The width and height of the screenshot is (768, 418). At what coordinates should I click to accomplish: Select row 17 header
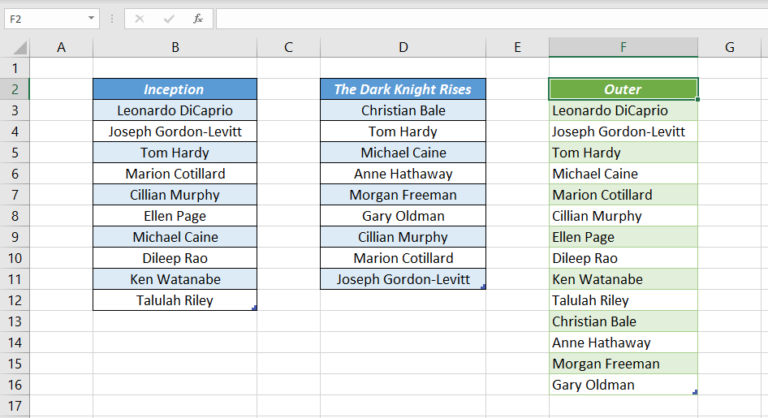tap(15, 406)
